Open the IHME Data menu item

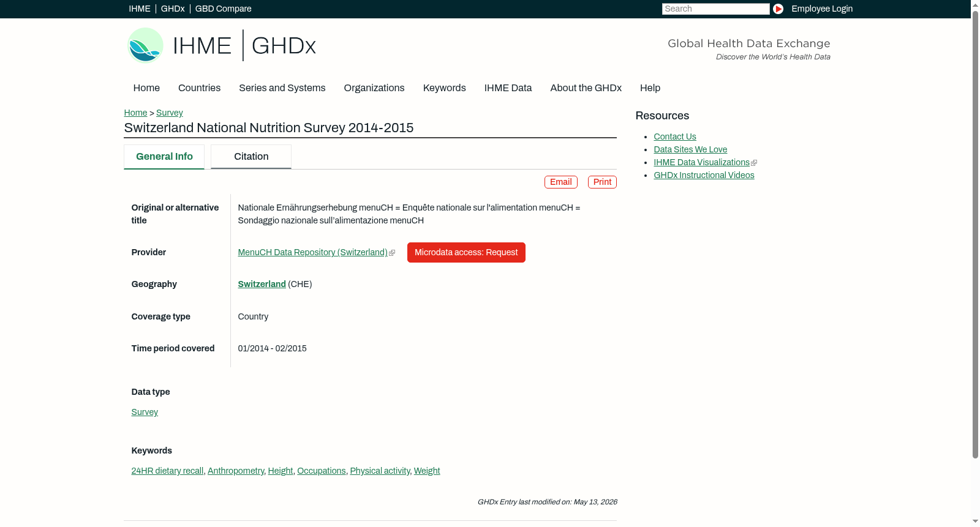[x=508, y=88]
